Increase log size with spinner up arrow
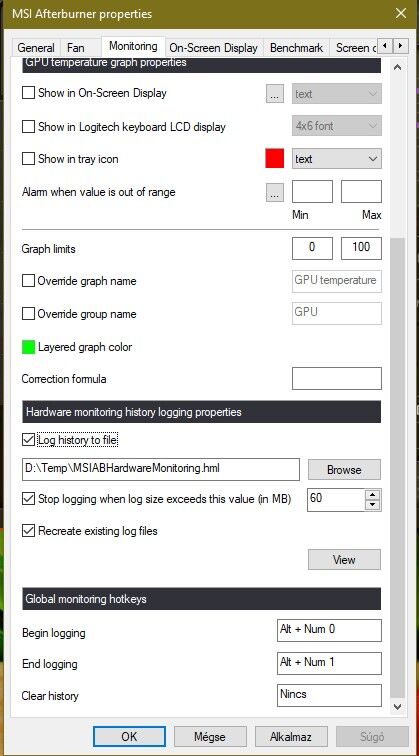 pos(372,495)
